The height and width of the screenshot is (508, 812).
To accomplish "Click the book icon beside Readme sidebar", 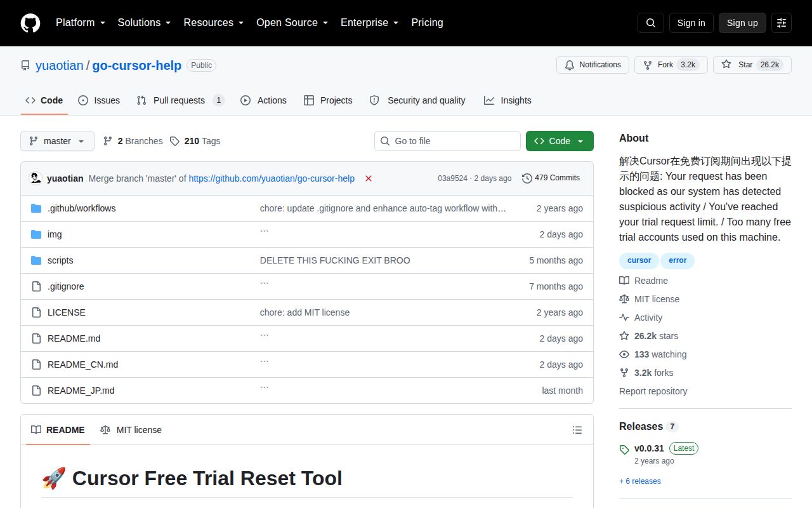I will click(x=624, y=281).
